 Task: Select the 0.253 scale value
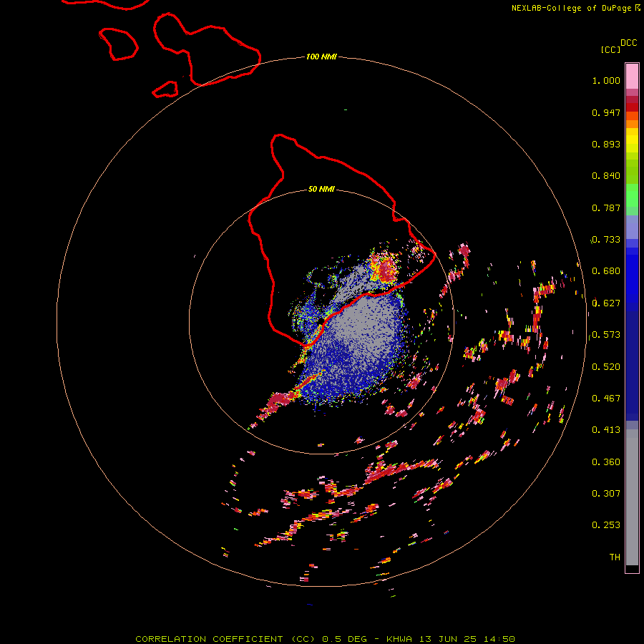click(606, 525)
